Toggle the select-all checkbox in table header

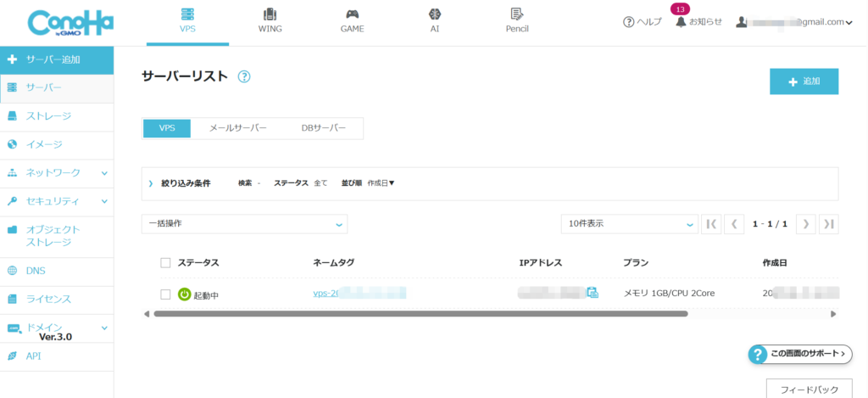point(165,263)
